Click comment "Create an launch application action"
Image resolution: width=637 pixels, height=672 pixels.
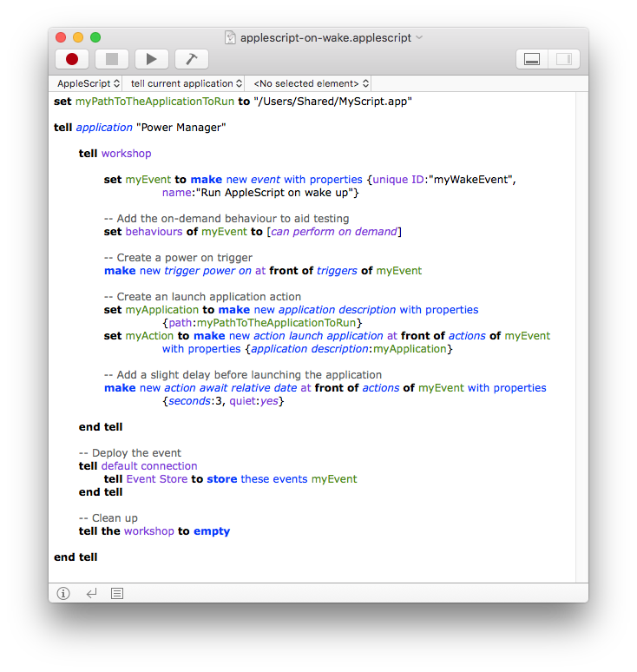point(202,297)
